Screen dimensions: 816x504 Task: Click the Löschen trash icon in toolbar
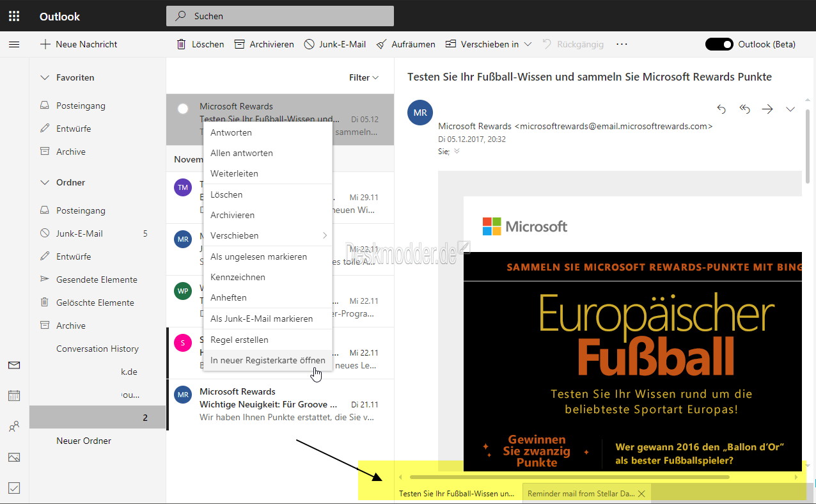tap(181, 44)
